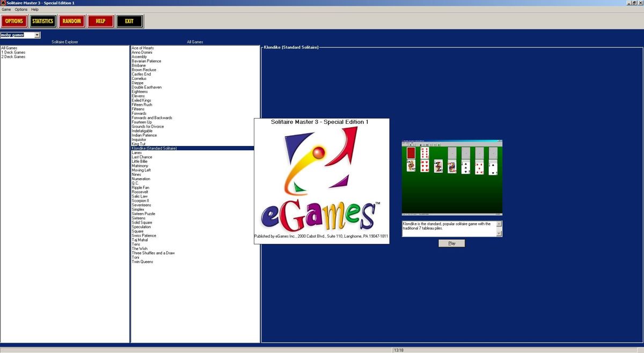Viewport: 644px width, 353px height.
Task: Open the Game menu
Action: pyautogui.click(x=6, y=10)
